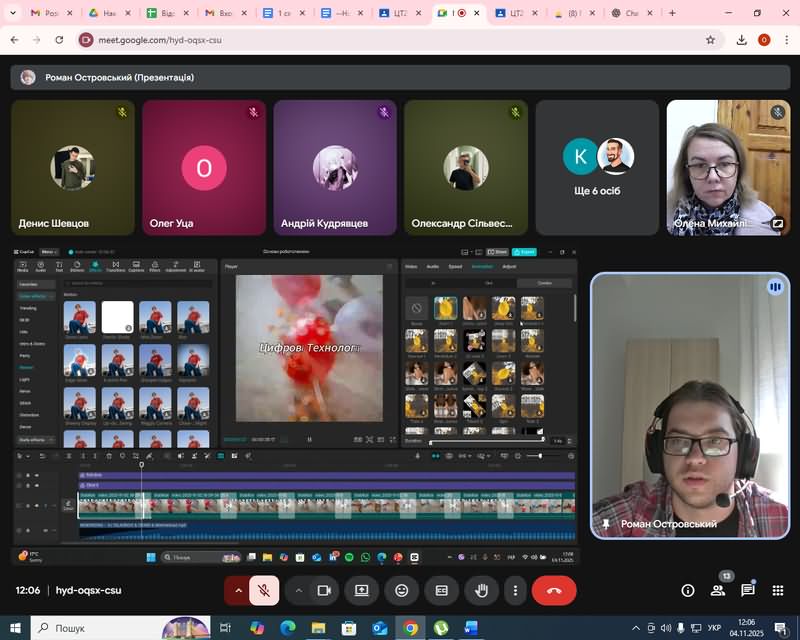Bookmark this page with the star icon
The height and width of the screenshot is (640, 800).
(x=710, y=40)
